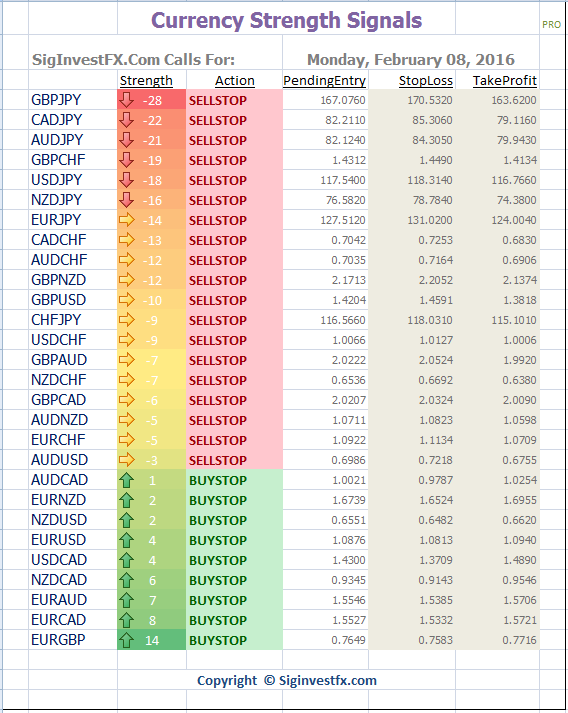Click the StopLoss value 170.5320
Viewport: 568px width, 713px height.
click(x=430, y=100)
